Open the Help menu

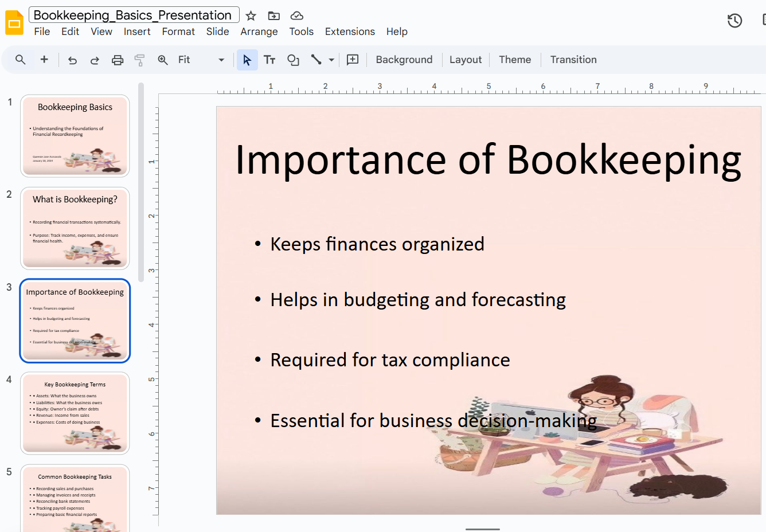pyautogui.click(x=397, y=32)
